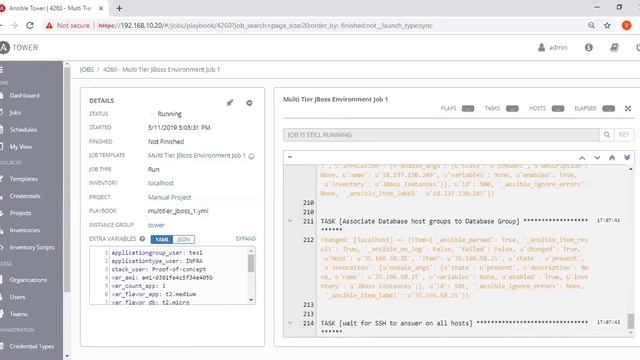The image size is (640, 360).
Task: Bookmark this page with star icon
Action: click(x=607, y=25)
